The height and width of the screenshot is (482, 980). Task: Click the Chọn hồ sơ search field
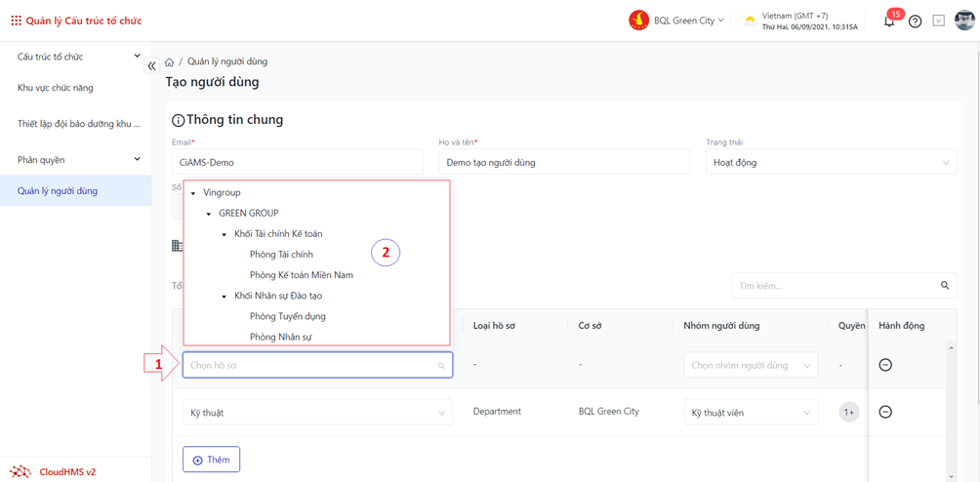(x=310, y=366)
